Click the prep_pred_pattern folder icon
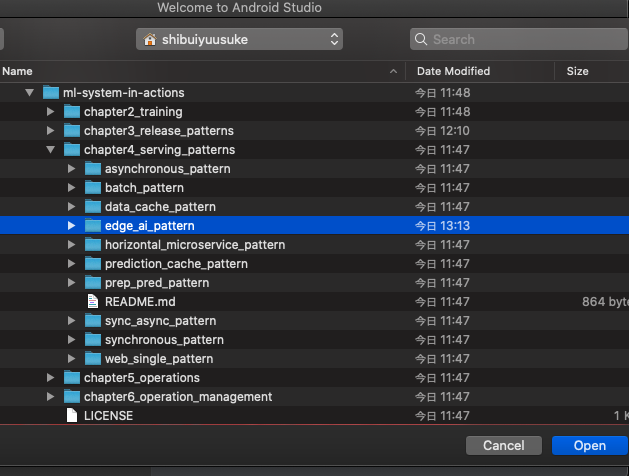Screen dimensions: 629x476 (x=93, y=283)
